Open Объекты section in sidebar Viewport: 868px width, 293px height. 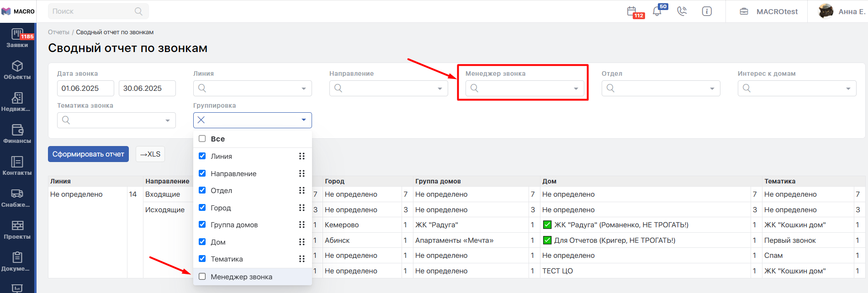pos(17,70)
